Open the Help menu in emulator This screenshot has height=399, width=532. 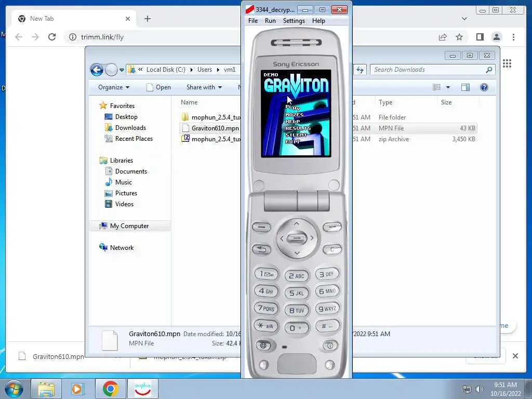pyautogui.click(x=318, y=21)
